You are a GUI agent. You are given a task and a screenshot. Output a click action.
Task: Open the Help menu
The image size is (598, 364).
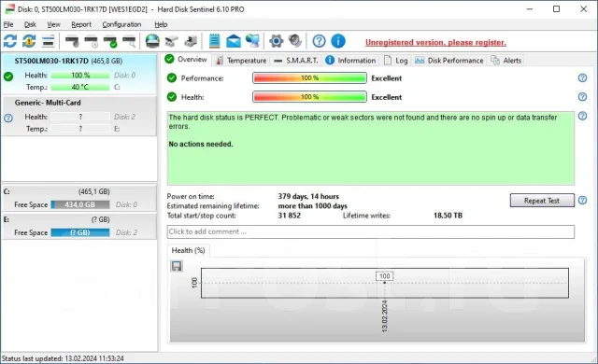[x=161, y=24]
